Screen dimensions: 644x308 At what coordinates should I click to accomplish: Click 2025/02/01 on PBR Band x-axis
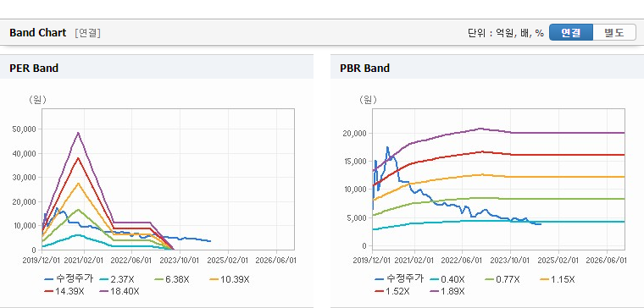click(x=558, y=261)
